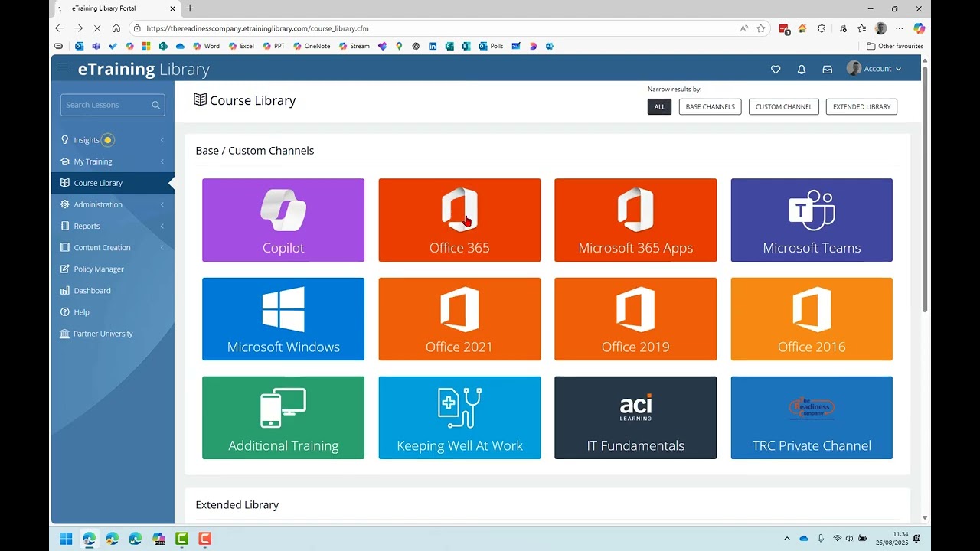Open a new browser tab

coord(190,8)
